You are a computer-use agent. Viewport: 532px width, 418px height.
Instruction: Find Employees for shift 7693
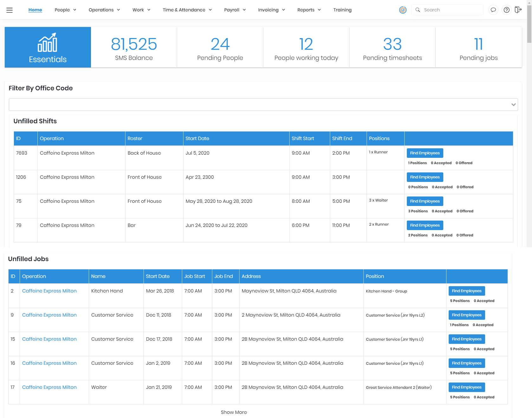coord(425,153)
